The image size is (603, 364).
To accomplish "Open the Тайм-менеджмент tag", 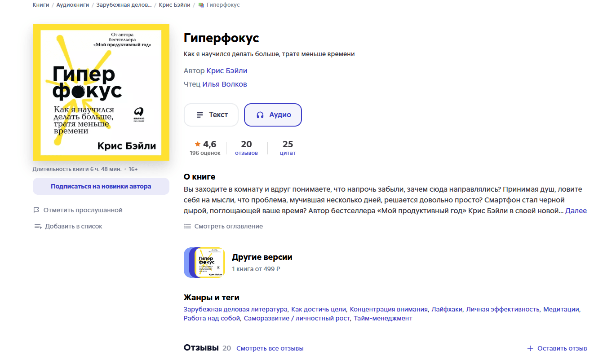I will 383,318.
